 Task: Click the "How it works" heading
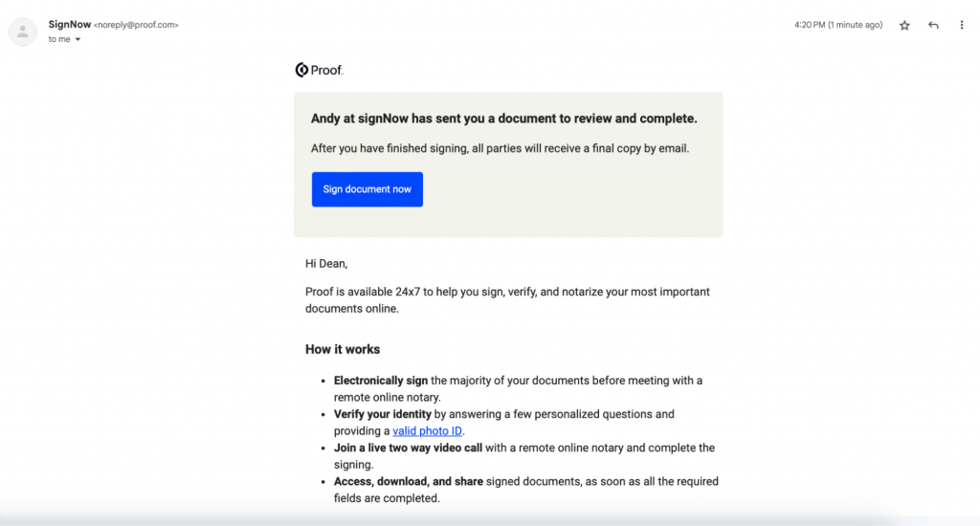tap(343, 349)
